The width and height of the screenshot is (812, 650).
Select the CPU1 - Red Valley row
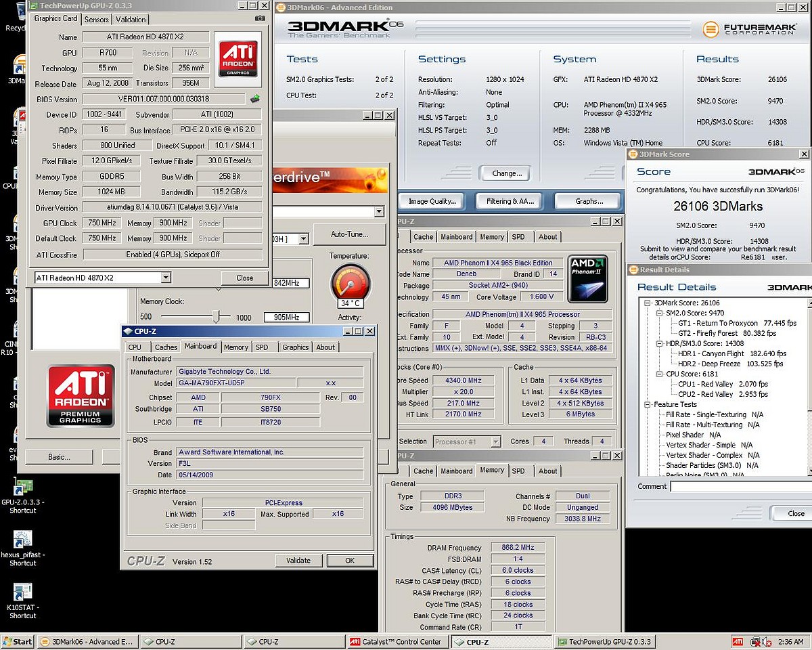coord(723,385)
